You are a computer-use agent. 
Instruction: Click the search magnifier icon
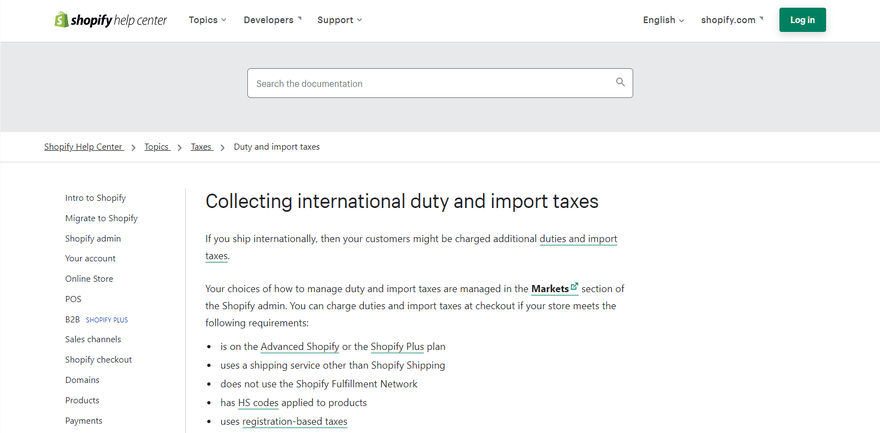click(x=620, y=82)
